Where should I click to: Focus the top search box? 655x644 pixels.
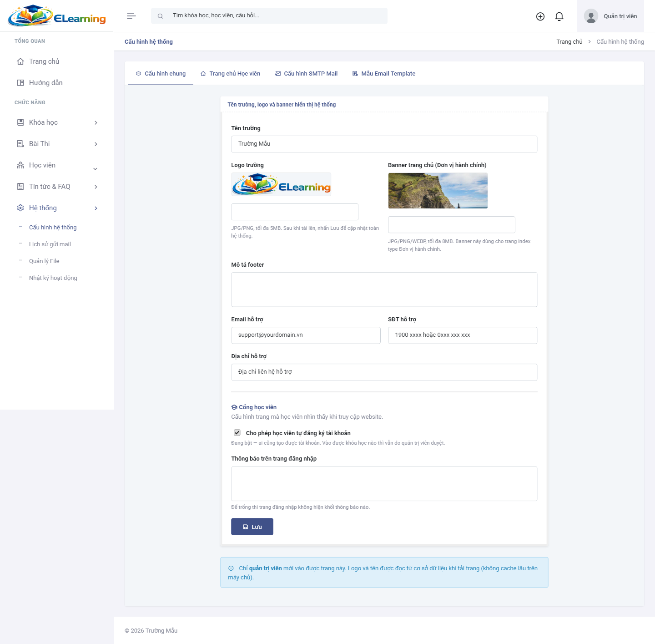(x=269, y=16)
